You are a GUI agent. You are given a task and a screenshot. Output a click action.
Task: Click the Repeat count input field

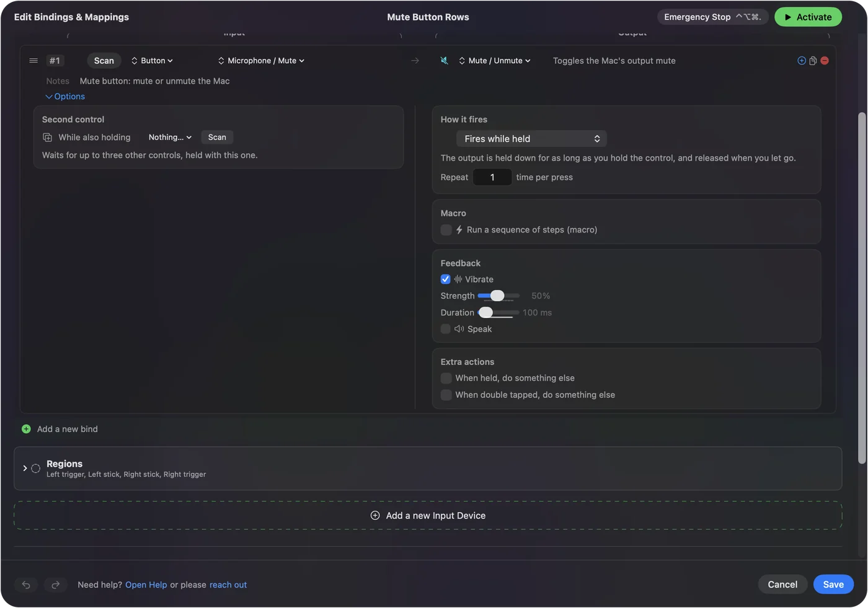pyautogui.click(x=492, y=177)
